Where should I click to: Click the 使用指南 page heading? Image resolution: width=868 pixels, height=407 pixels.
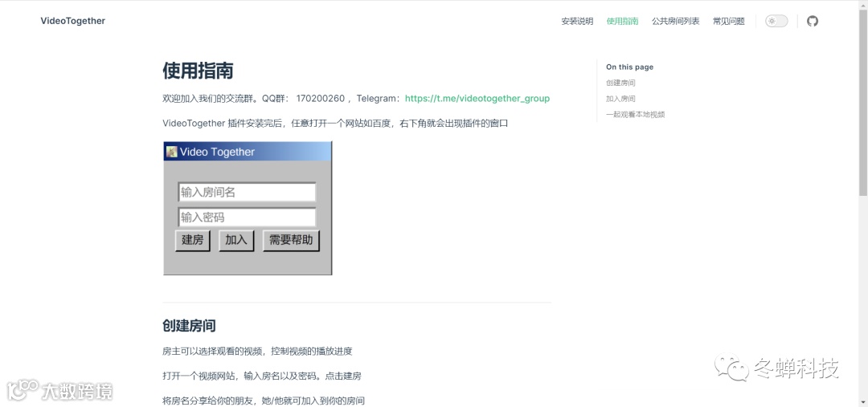pyautogui.click(x=198, y=71)
